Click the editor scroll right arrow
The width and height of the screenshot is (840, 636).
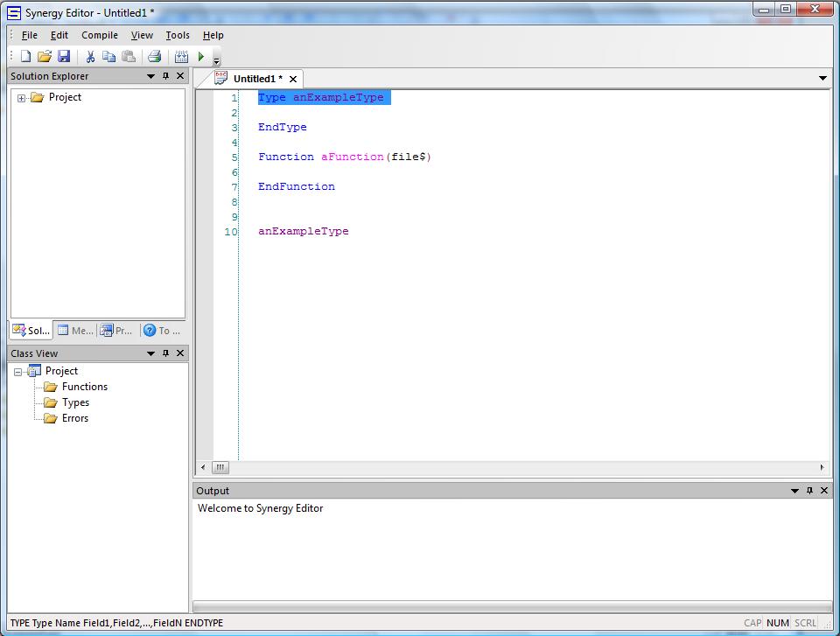tap(822, 467)
